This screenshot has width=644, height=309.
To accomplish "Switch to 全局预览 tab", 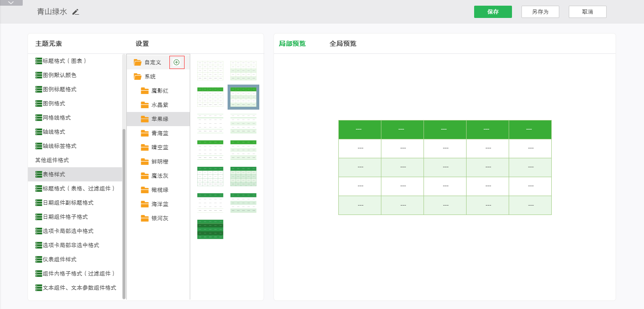I will (343, 44).
